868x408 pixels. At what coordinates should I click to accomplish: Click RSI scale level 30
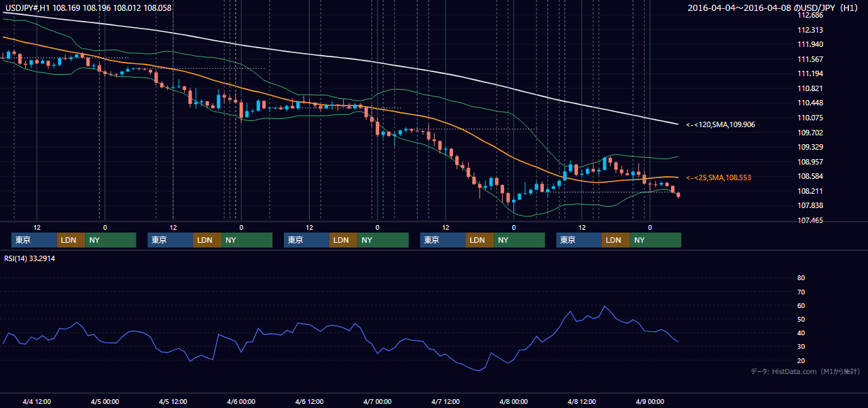(x=801, y=347)
